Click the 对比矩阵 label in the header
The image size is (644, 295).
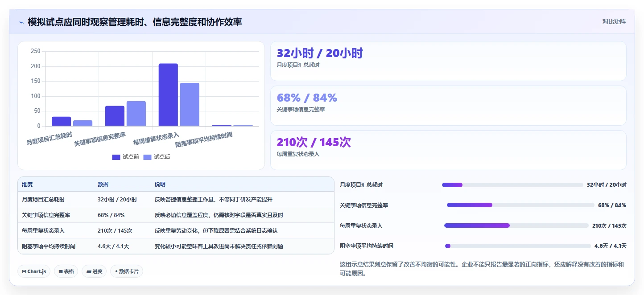(x=614, y=21)
